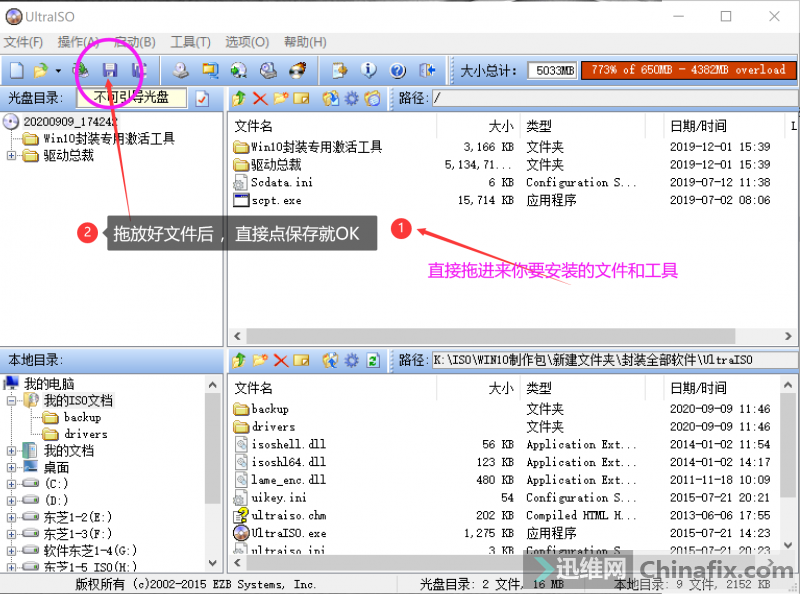Viewport: 800px width, 594px height.
Task: Open the 工具(T) menu
Action: (190, 42)
